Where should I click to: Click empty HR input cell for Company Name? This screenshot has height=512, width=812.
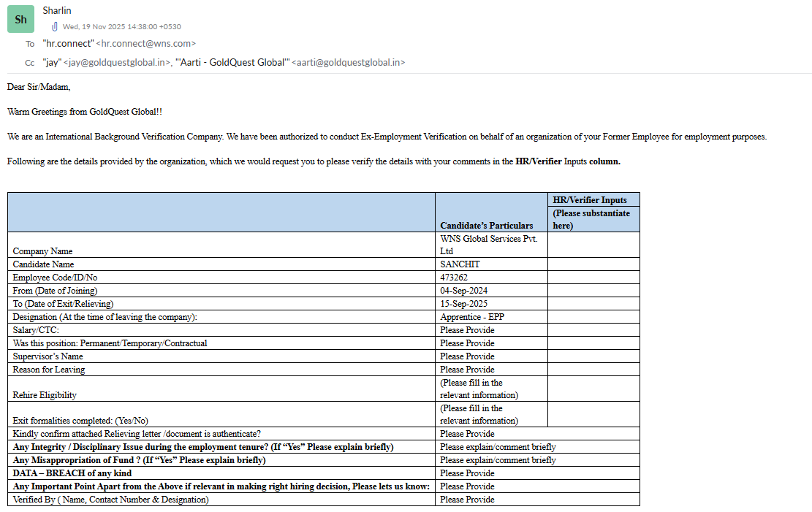tap(593, 245)
